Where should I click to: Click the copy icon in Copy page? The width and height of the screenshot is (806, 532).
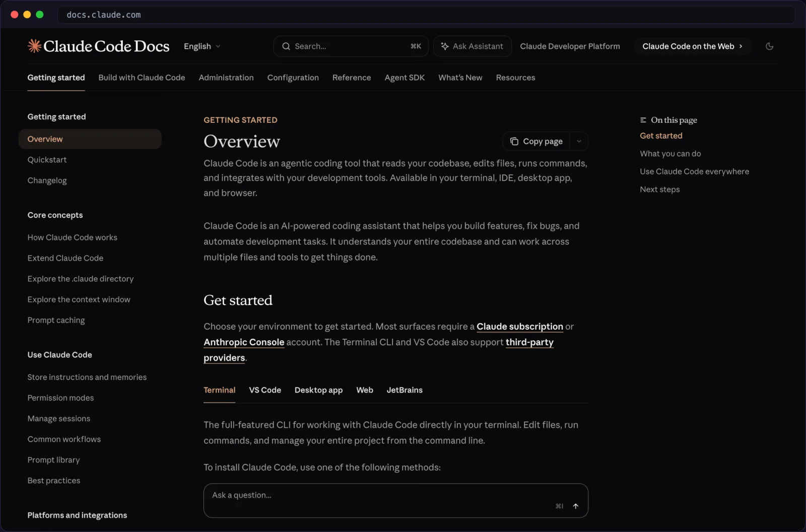click(514, 141)
